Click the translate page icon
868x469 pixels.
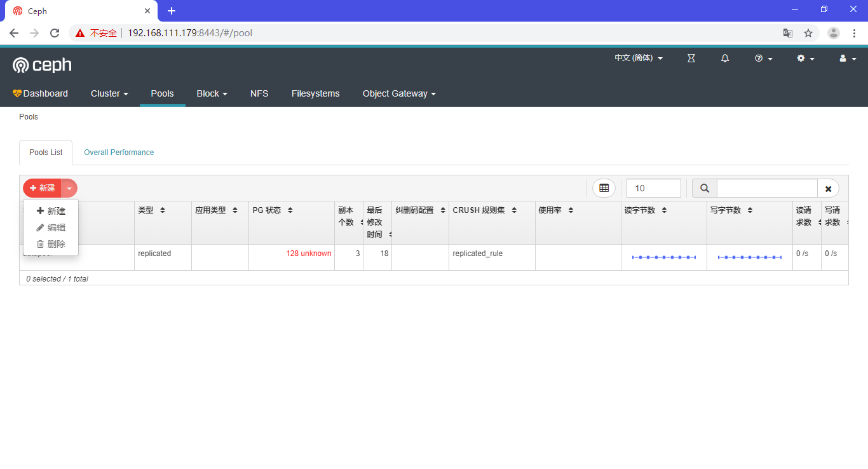(x=788, y=33)
